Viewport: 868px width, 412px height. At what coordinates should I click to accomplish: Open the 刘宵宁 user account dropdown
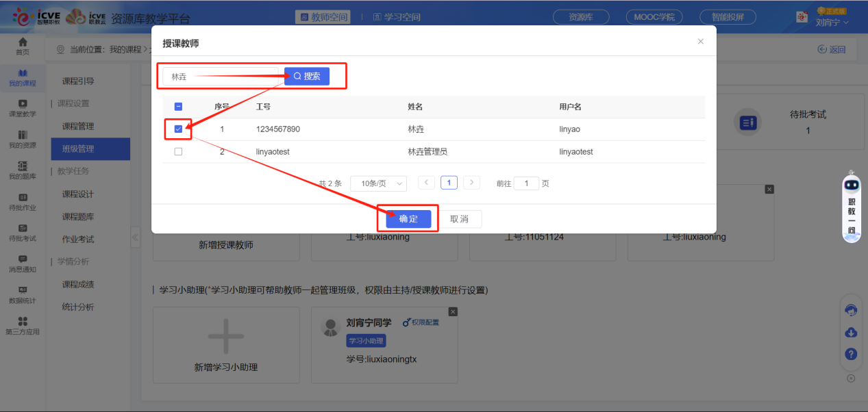(x=832, y=22)
